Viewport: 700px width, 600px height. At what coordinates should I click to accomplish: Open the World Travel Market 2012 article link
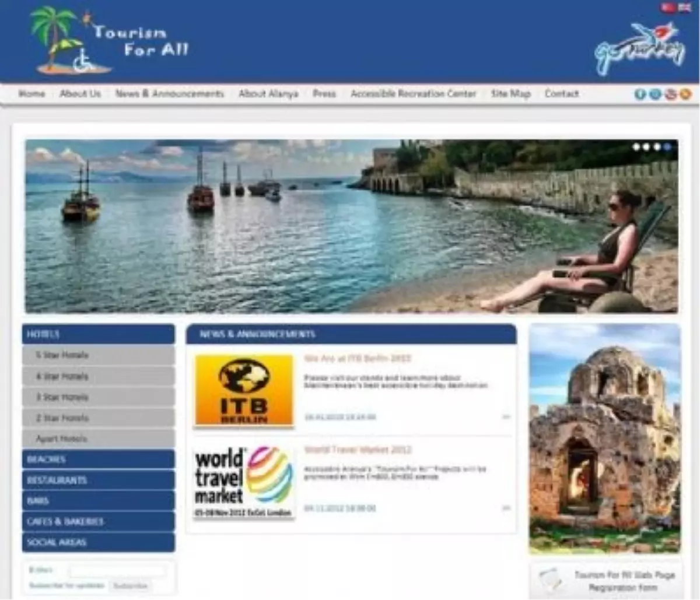(358, 450)
